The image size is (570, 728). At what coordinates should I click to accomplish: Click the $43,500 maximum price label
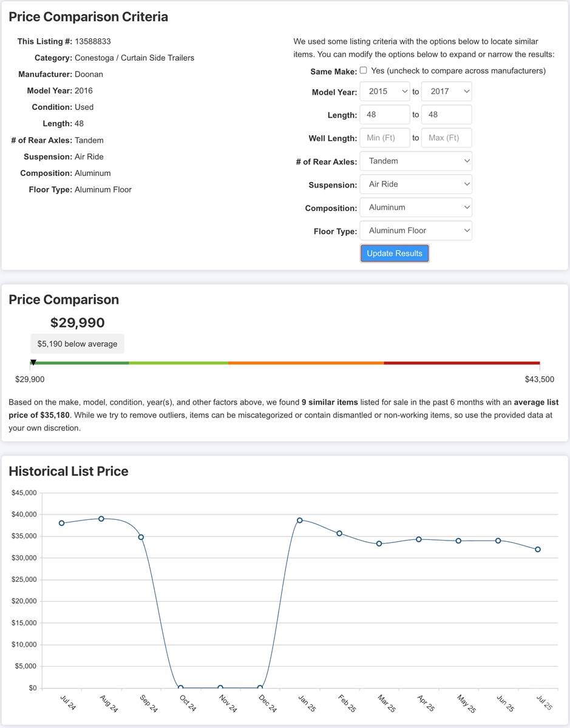(540, 380)
